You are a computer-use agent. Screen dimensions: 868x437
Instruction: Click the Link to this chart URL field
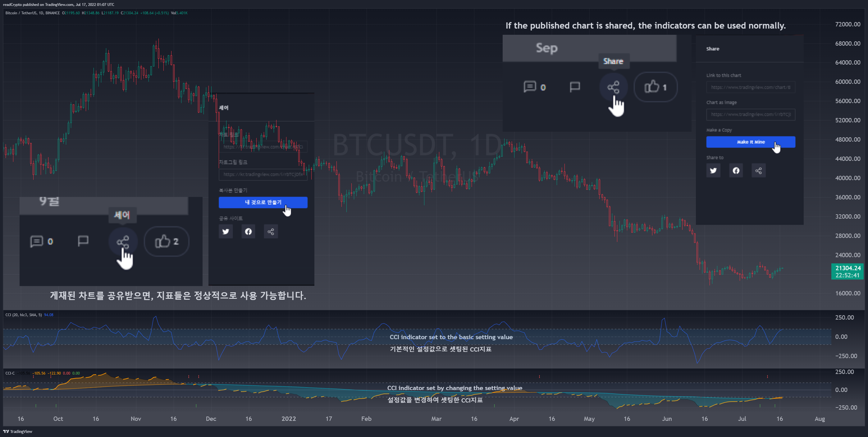click(751, 87)
